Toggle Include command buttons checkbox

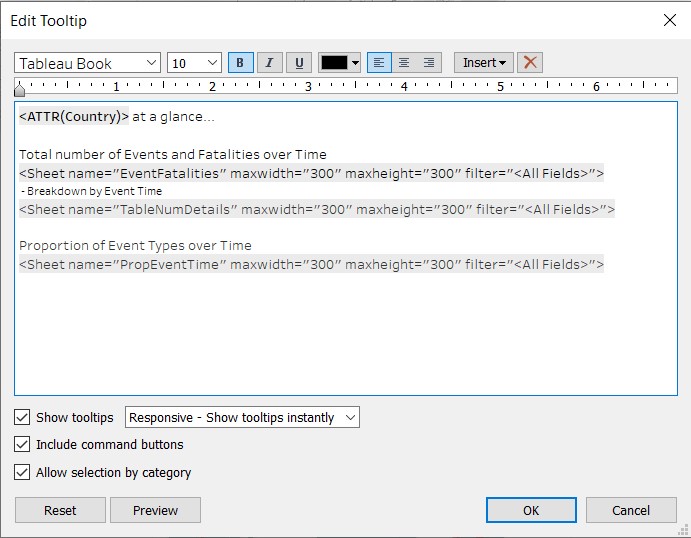(22, 444)
